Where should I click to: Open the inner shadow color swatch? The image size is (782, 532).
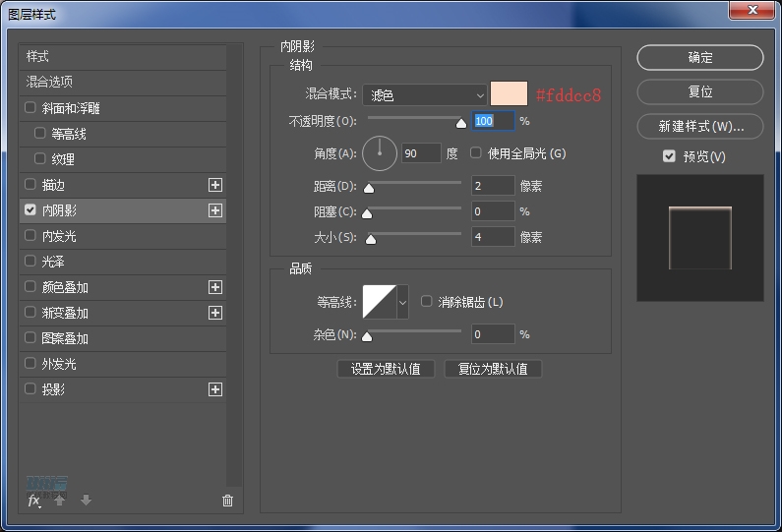(x=510, y=94)
